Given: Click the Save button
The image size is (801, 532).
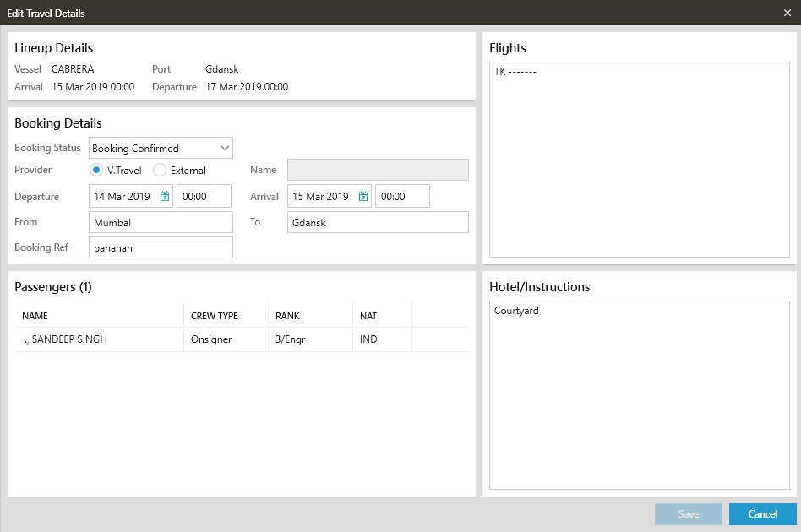Looking at the screenshot, I should click(688, 514).
